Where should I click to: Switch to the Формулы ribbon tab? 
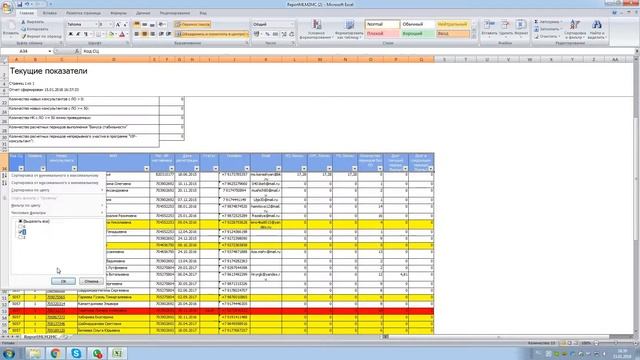point(118,13)
